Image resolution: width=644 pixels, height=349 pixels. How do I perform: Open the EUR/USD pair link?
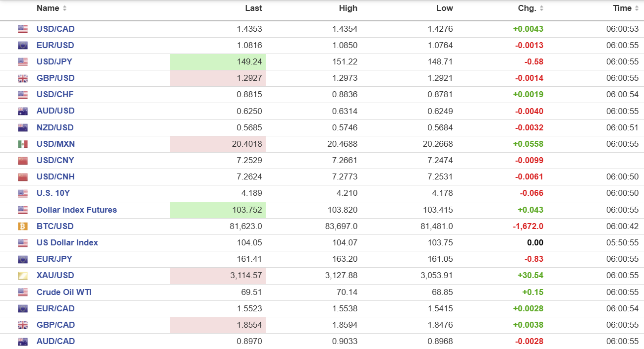[x=55, y=46]
